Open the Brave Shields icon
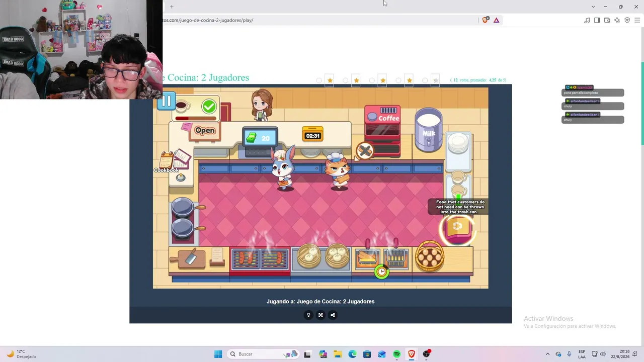This screenshot has height=362, width=644. point(486,20)
